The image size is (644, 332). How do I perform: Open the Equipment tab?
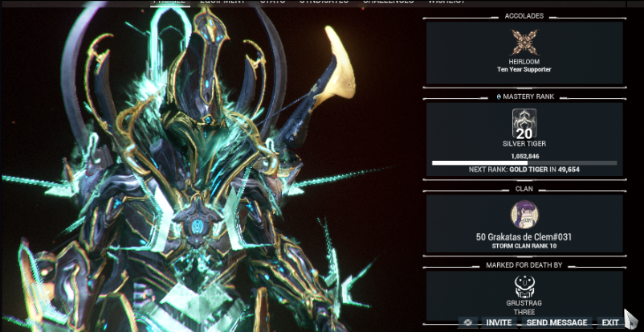coord(222,2)
